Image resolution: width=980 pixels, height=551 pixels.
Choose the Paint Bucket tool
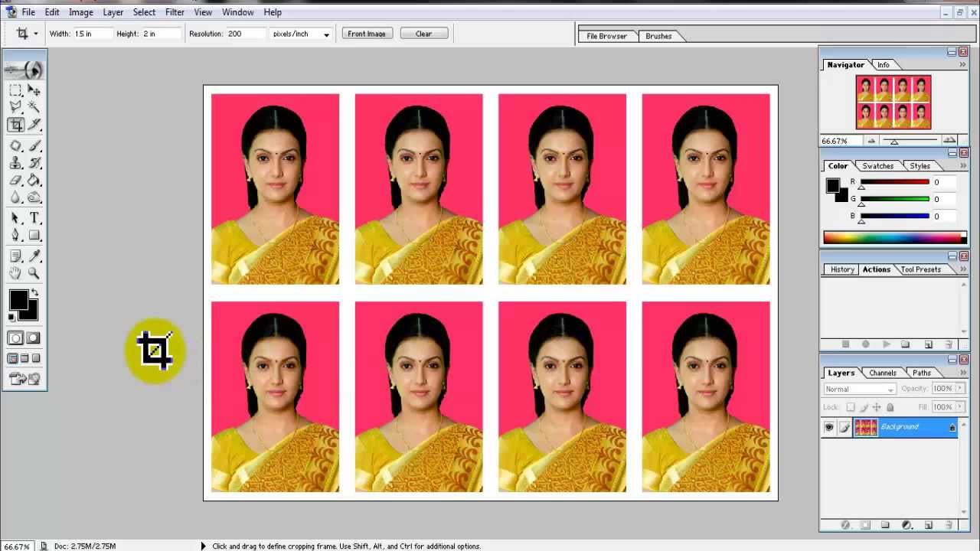pyautogui.click(x=34, y=181)
